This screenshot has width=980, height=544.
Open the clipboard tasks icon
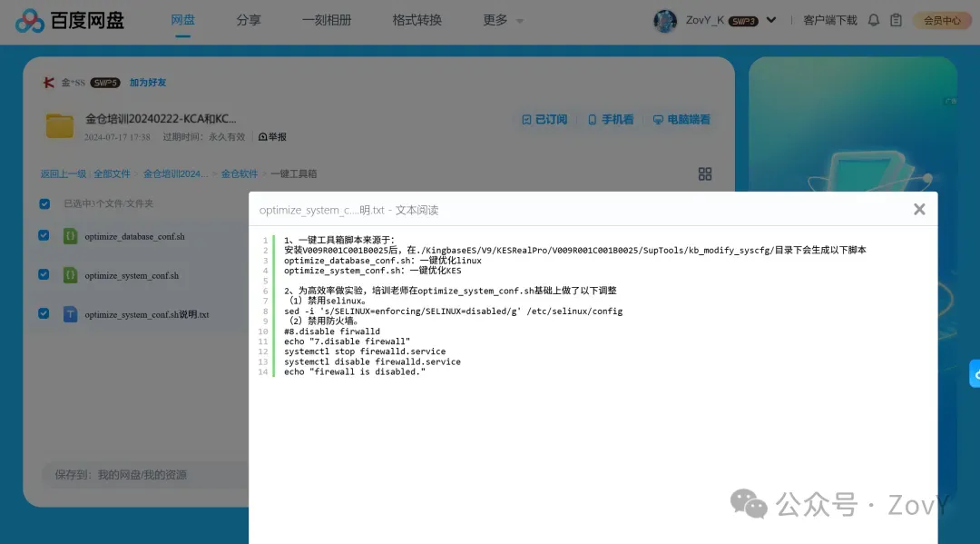(897, 20)
